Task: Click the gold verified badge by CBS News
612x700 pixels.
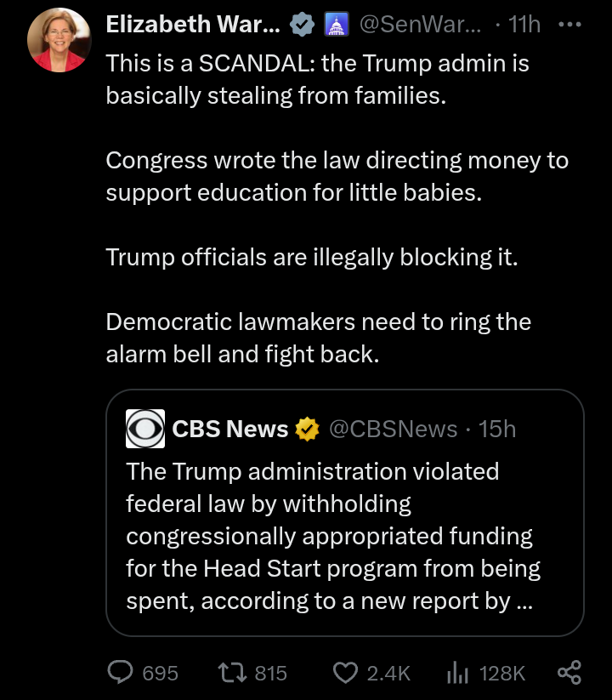Action: coord(306,429)
